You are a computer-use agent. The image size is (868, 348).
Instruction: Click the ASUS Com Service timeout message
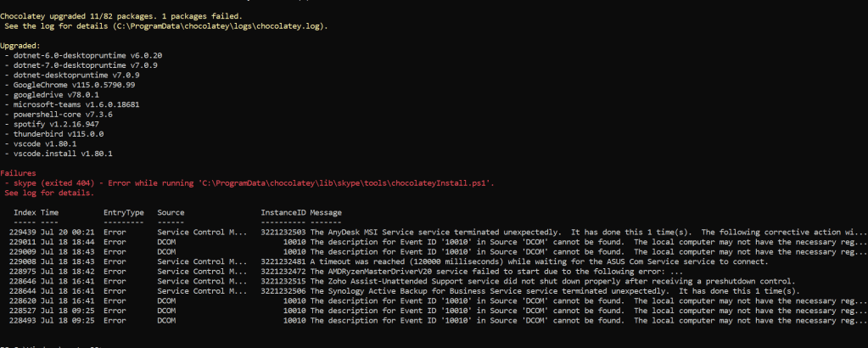[x=539, y=261]
